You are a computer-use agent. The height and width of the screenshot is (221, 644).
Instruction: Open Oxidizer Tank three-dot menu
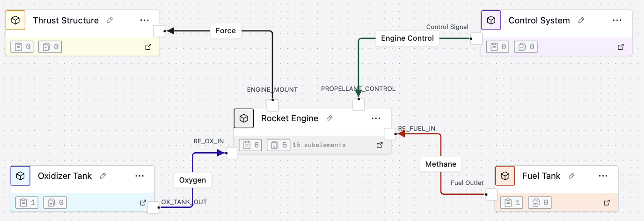coord(139,176)
